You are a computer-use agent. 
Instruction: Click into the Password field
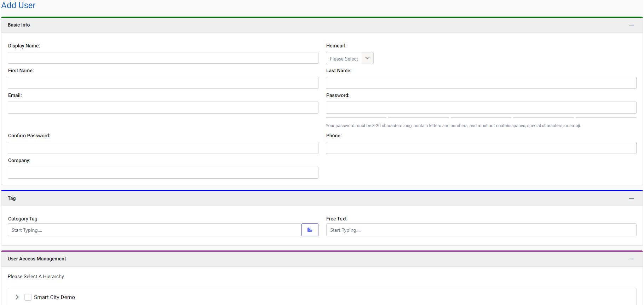click(481, 108)
